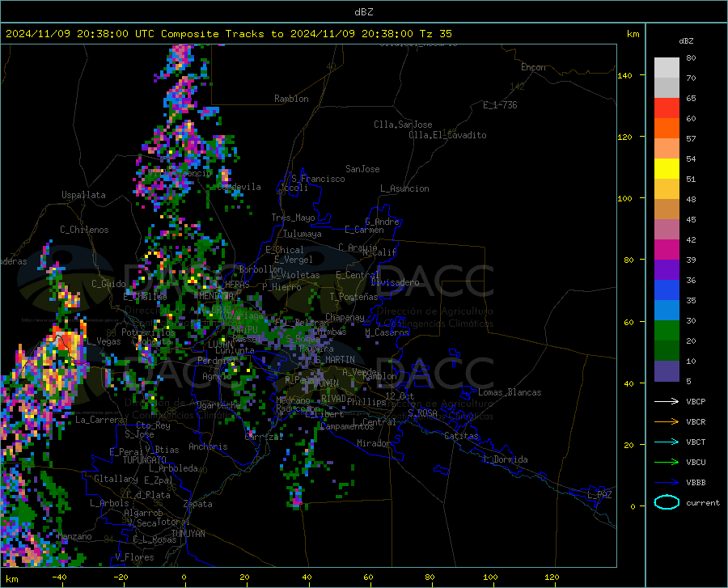Click the green VBCU arrow legend icon
This screenshot has height=588, width=728.
(667, 463)
